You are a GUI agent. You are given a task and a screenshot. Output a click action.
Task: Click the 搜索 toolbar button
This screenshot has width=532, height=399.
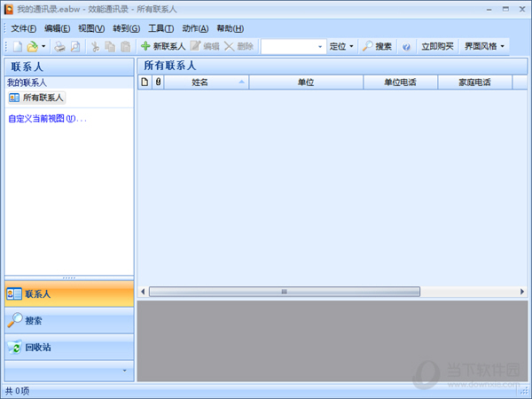tap(377, 46)
